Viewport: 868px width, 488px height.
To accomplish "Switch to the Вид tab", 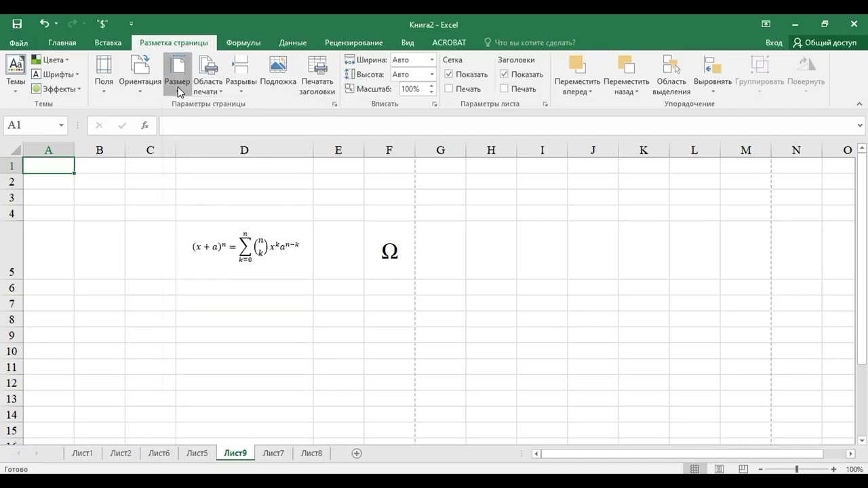I will (408, 43).
